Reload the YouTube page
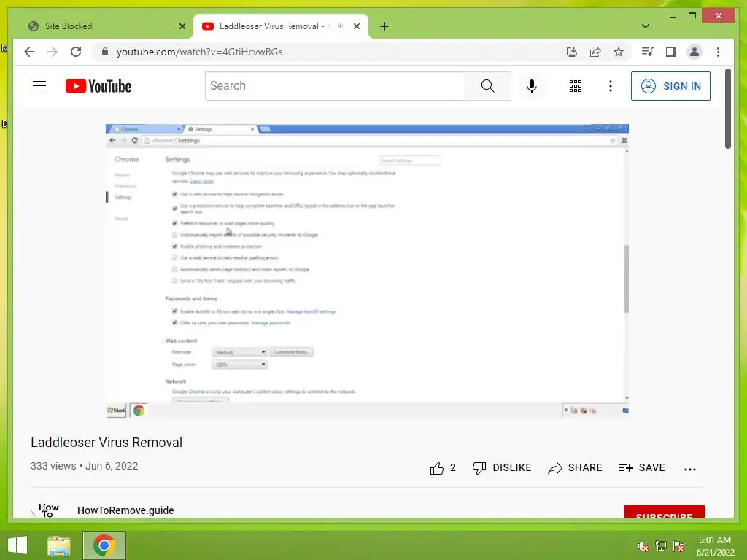The height and width of the screenshot is (560, 747). pos(76,52)
